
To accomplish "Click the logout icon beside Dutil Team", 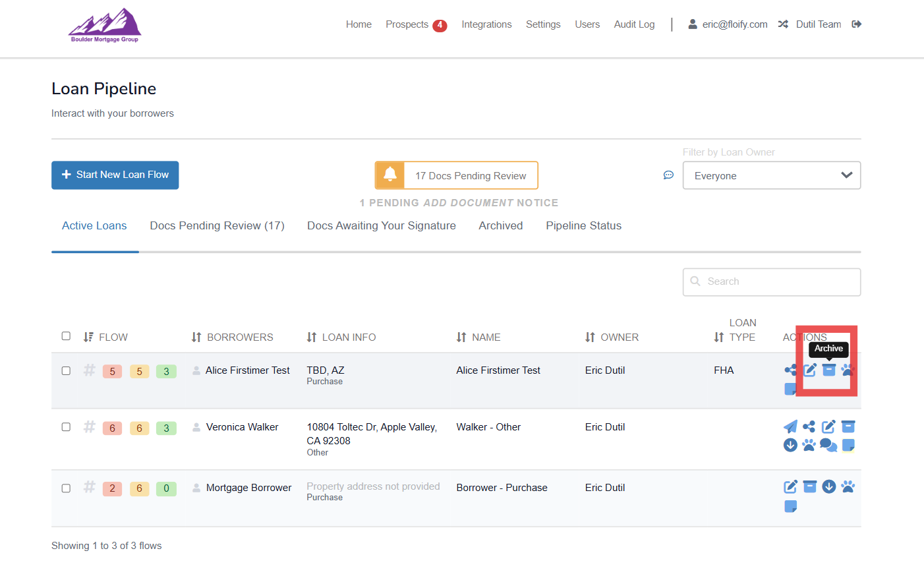I will [857, 24].
